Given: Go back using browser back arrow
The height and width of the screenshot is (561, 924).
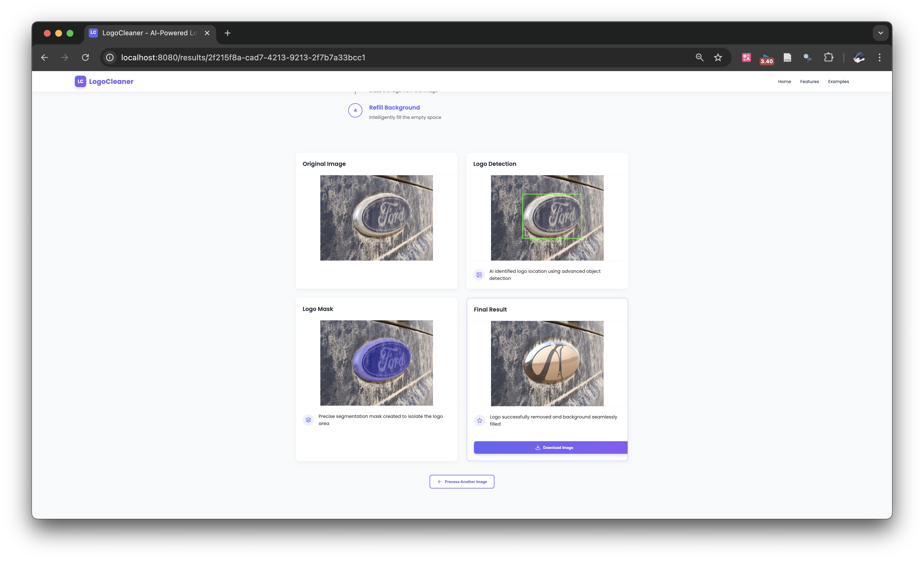Looking at the screenshot, I should tap(45, 57).
